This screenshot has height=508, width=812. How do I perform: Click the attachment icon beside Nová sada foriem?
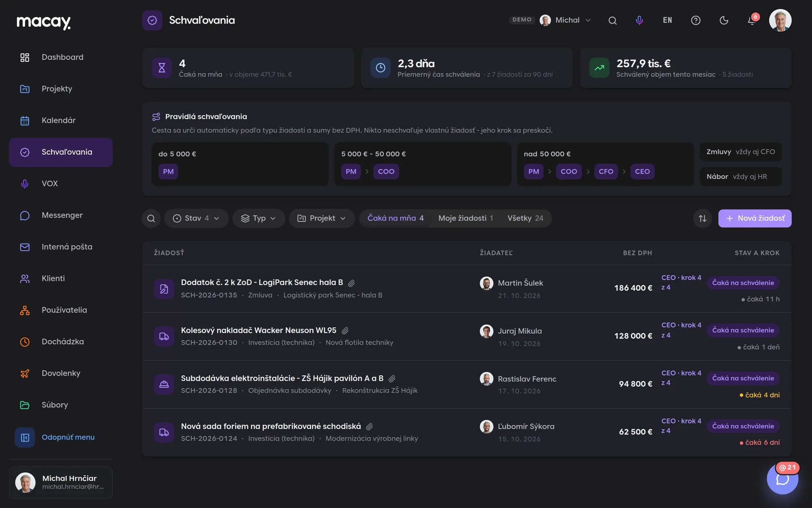point(369,427)
